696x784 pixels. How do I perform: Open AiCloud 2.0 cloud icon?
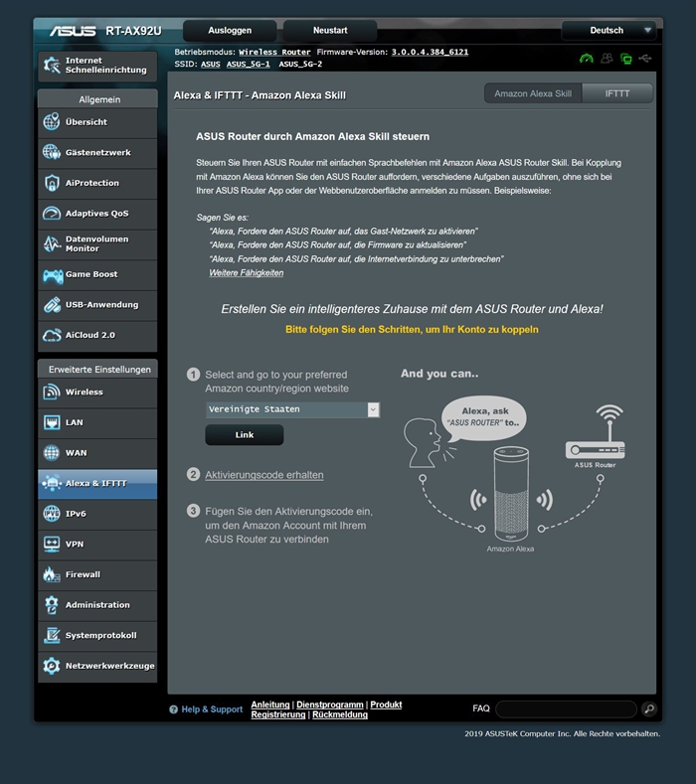(52, 336)
